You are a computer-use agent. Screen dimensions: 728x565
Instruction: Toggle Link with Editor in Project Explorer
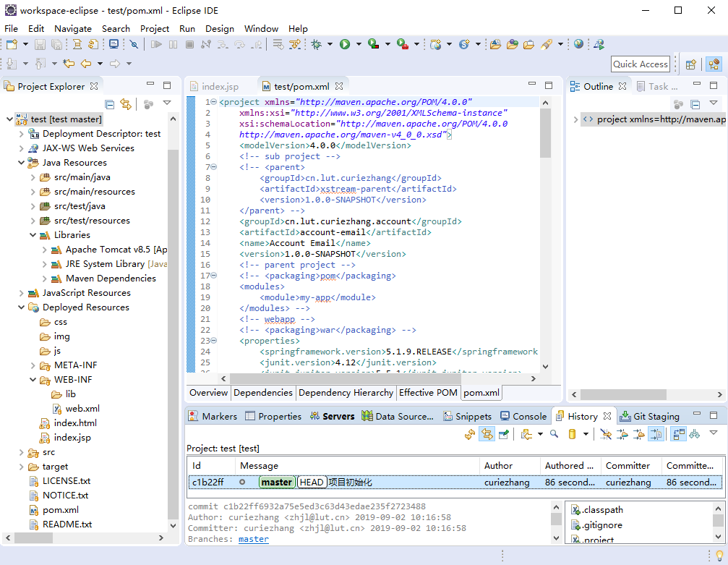[x=126, y=105]
